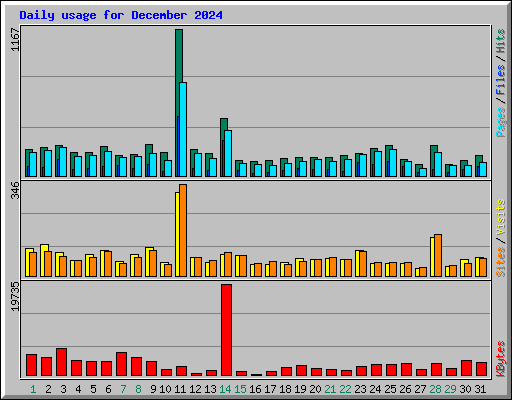Click day label 6 on the x-axis
The width and height of the screenshot is (512, 400).
pyautogui.click(x=108, y=389)
